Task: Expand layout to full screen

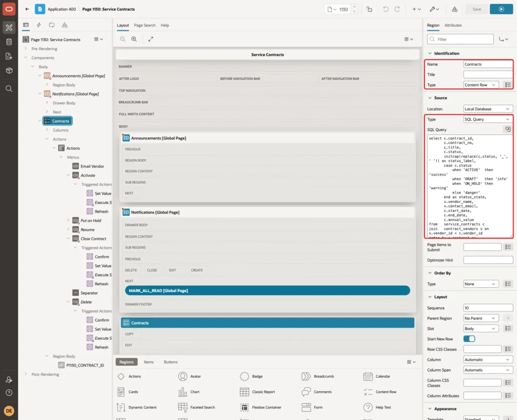Action: 150,39
